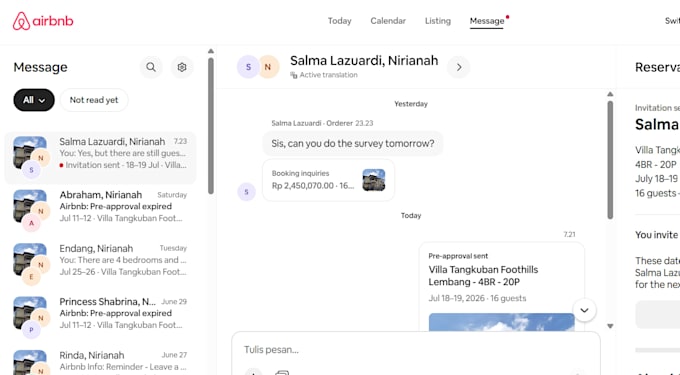This screenshot has width=680, height=375.
Task: Click the S avatar beside the booking inquiry
Action: click(246, 192)
